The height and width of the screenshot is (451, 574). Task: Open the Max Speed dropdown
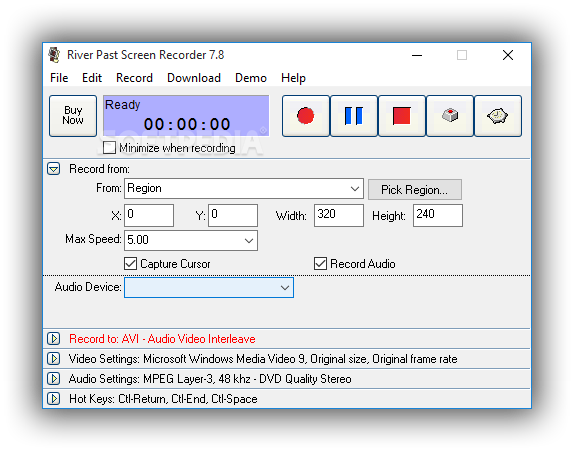point(191,240)
